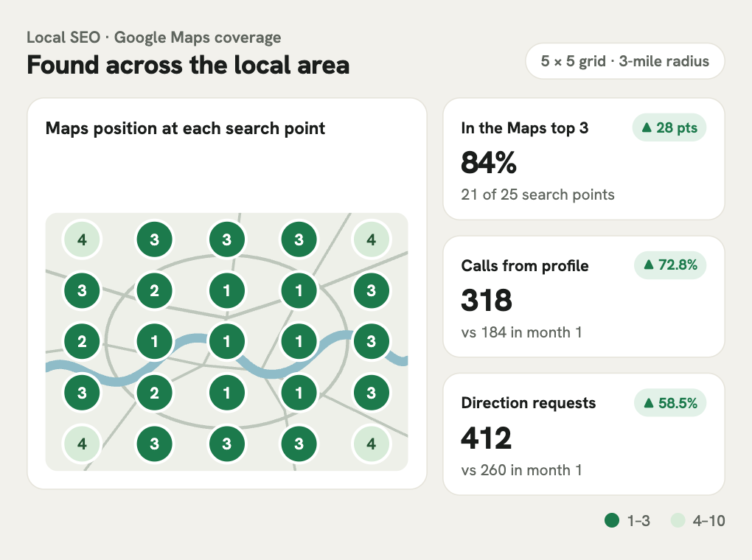Click the bottom row middle marker 3
The image size is (752, 560).
(x=227, y=444)
